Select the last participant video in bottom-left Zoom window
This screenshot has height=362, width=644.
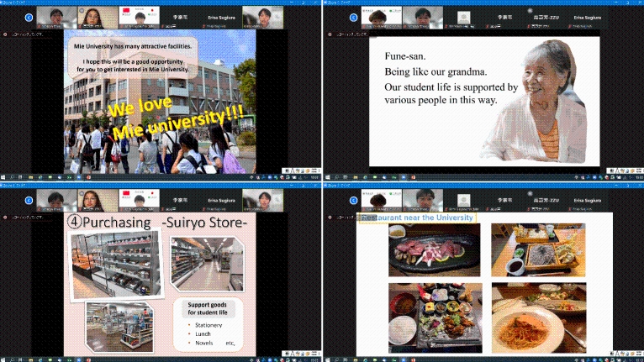coord(262,200)
